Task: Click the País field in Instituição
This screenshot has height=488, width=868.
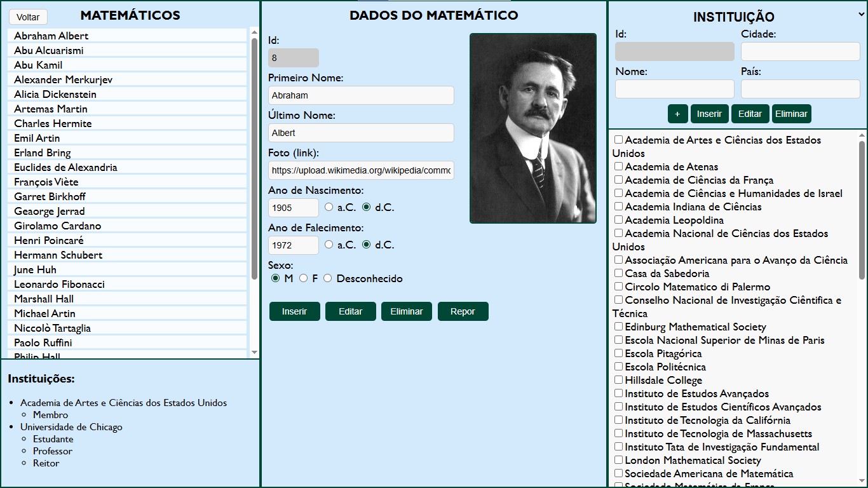Action: point(801,89)
